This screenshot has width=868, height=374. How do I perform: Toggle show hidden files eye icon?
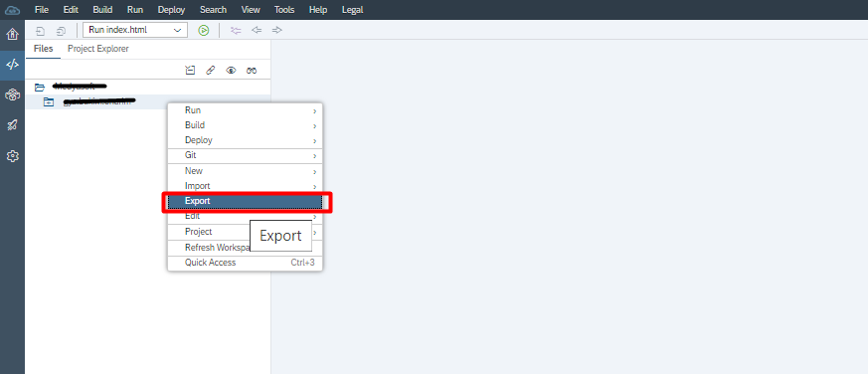click(x=231, y=71)
